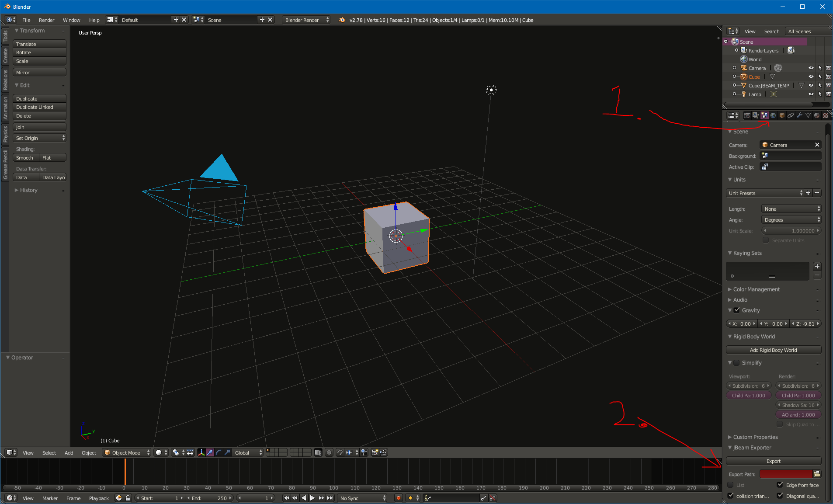
Task: Click the OpenGL render image icon
Action: tap(375, 452)
